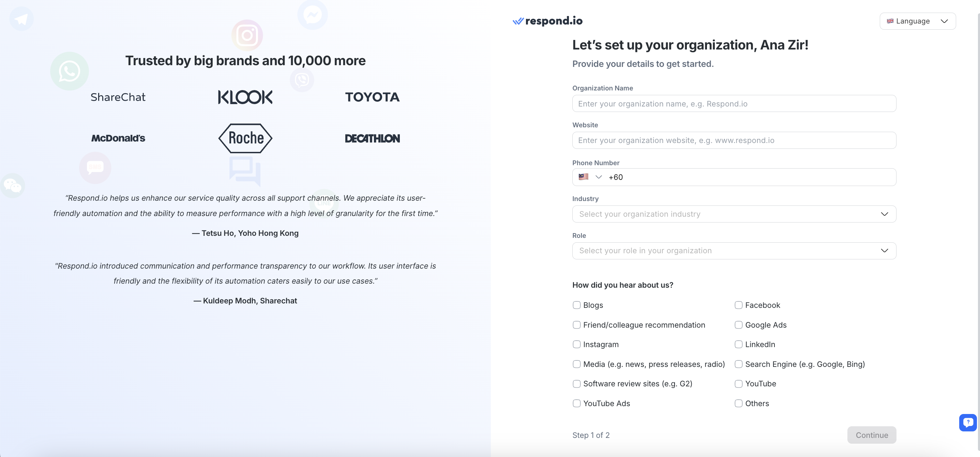The image size is (980, 457).
Task: Select the Friend/colleague recommendation option
Action: tap(576, 325)
